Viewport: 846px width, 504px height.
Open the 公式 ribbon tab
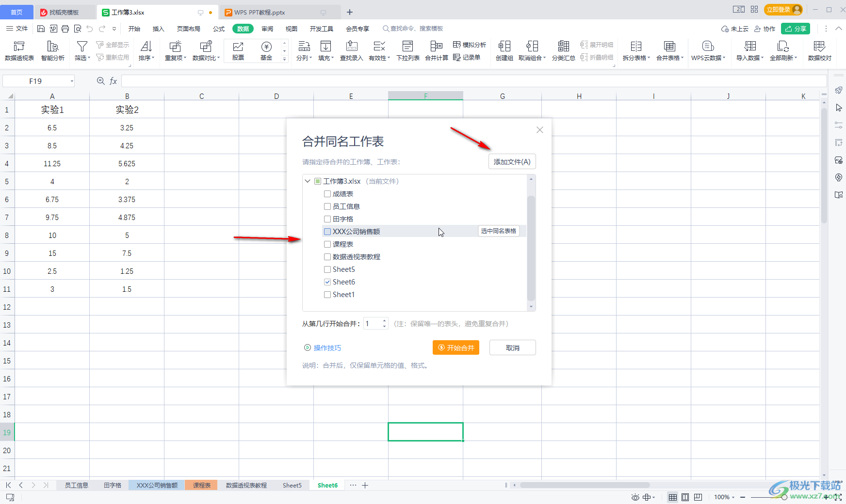click(219, 29)
